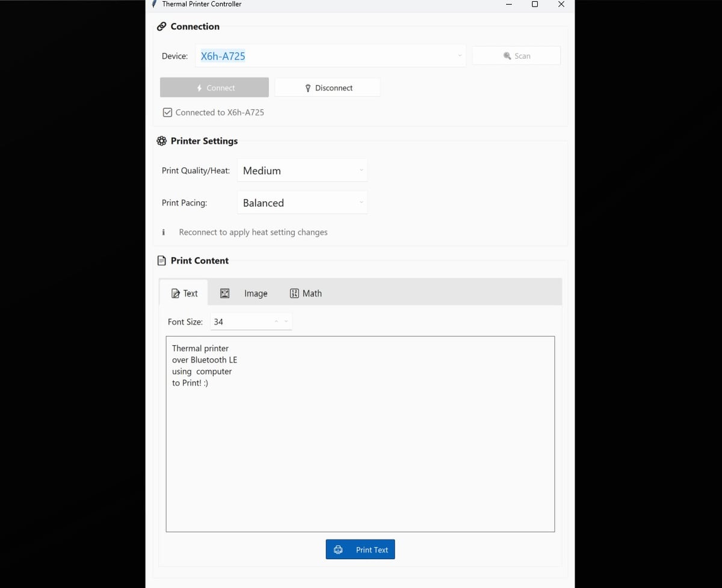Switch to the Image tab

coord(243,293)
